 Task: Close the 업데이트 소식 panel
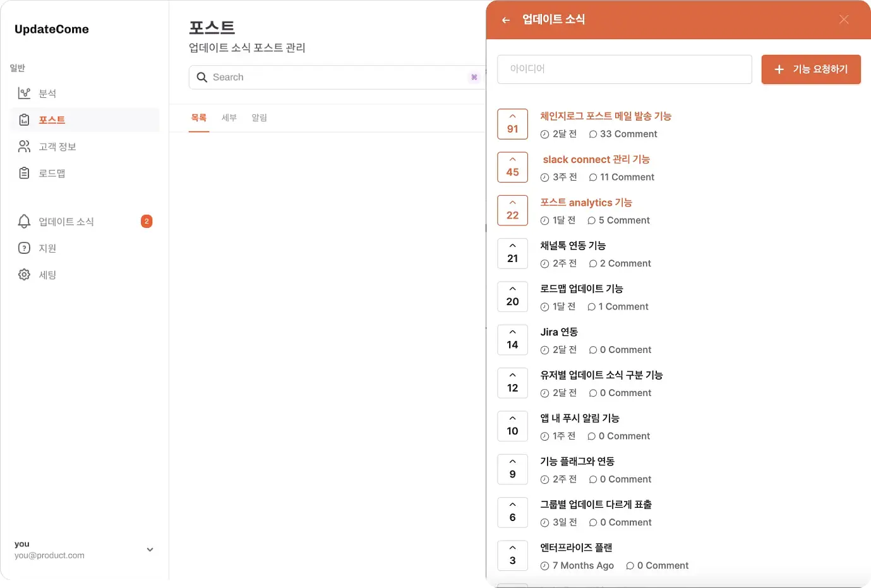844,20
